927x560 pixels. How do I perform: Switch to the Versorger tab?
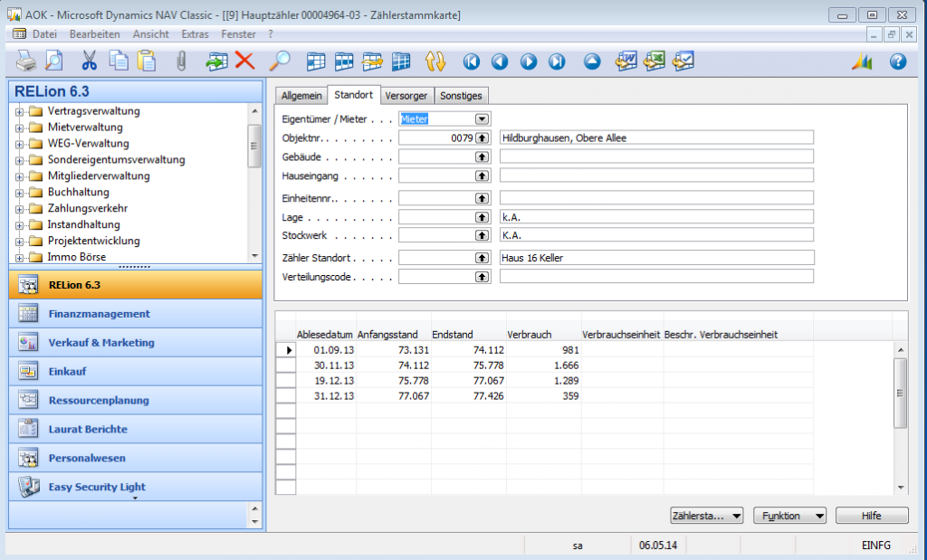(406, 96)
